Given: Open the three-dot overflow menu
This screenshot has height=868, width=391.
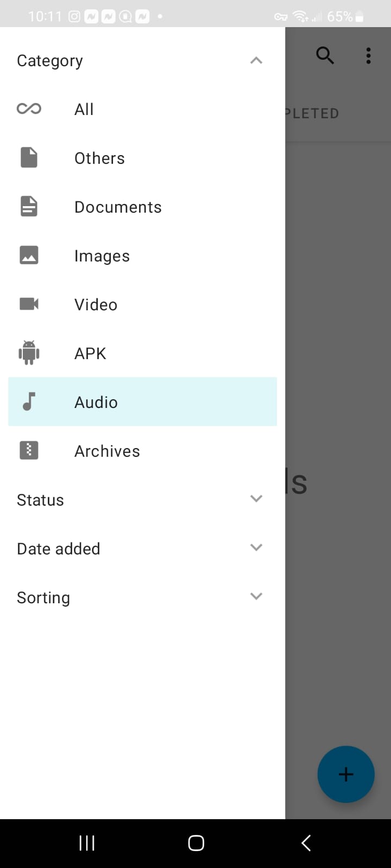Looking at the screenshot, I should click(x=368, y=55).
